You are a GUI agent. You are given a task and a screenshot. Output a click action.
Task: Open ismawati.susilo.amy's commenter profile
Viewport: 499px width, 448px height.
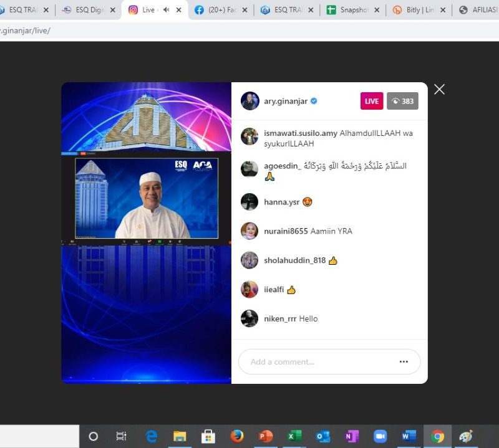(x=301, y=133)
